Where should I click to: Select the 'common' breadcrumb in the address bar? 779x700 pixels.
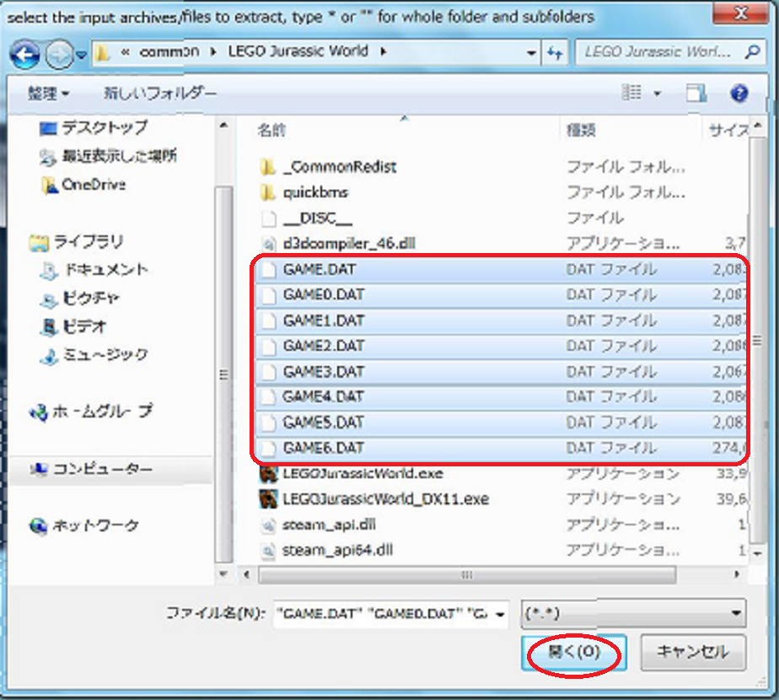pyautogui.click(x=169, y=51)
